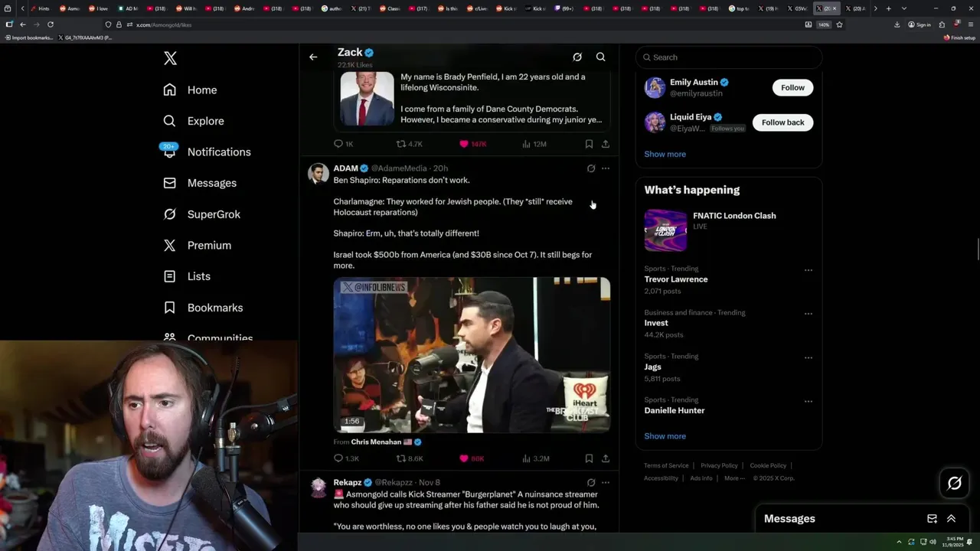Viewport: 980px width, 551px height.
Task: Unlike the post with 147K likes
Action: click(x=472, y=144)
